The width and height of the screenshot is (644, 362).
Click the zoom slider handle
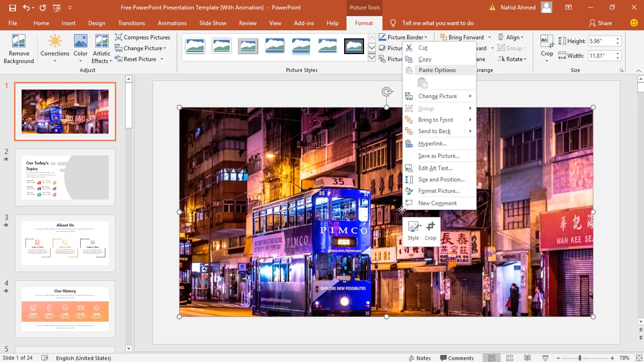click(x=580, y=358)
